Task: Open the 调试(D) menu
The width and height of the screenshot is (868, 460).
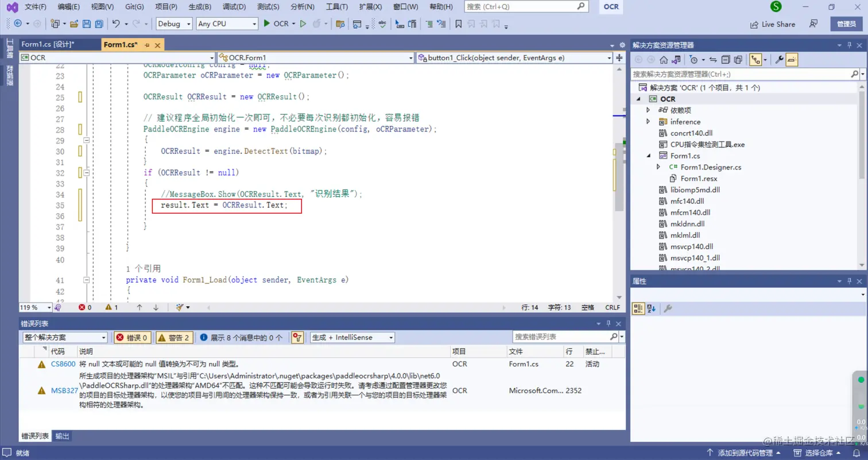Action: [233, 7]
